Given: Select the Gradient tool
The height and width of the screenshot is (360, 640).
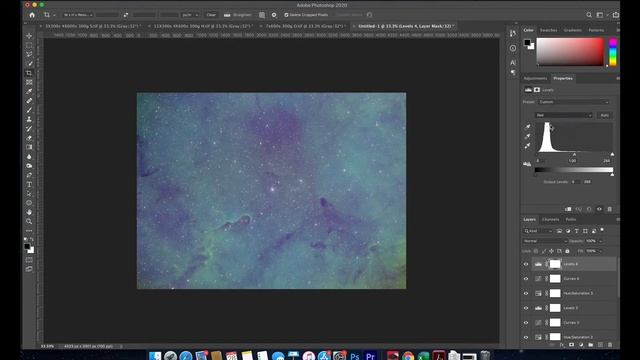Looking at the screenshot, I should point(29,147).
